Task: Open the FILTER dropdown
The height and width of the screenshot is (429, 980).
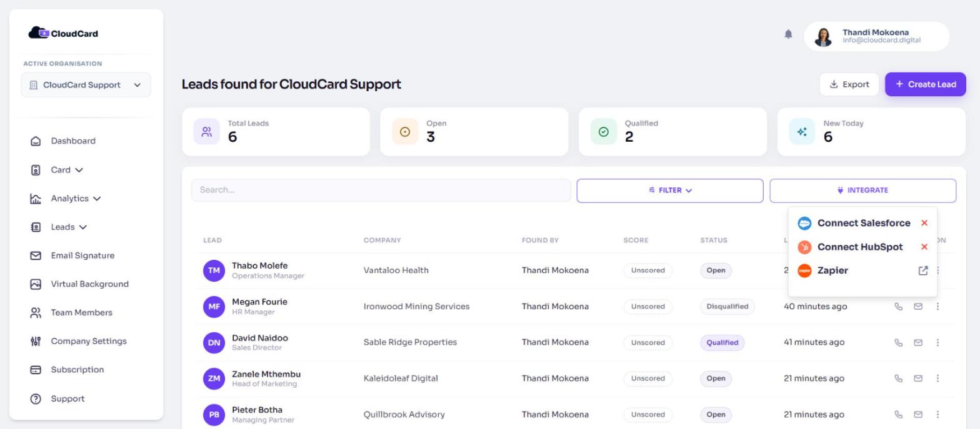Action: coord(670,190)
